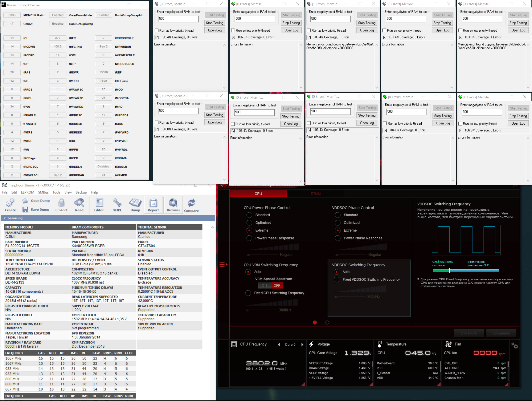532x401 pixels.
Task: Click Open Log in top-right MemTest window
Action: (518, 30)
